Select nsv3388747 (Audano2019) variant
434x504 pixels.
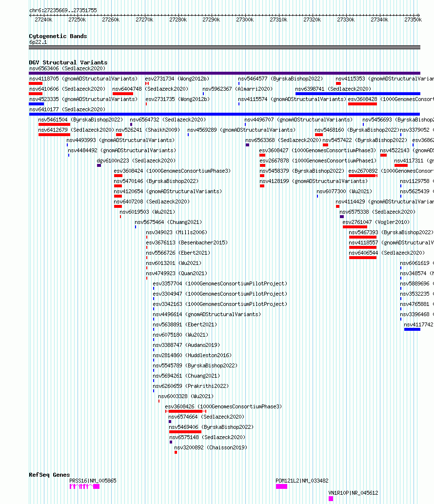click(186, 346)
